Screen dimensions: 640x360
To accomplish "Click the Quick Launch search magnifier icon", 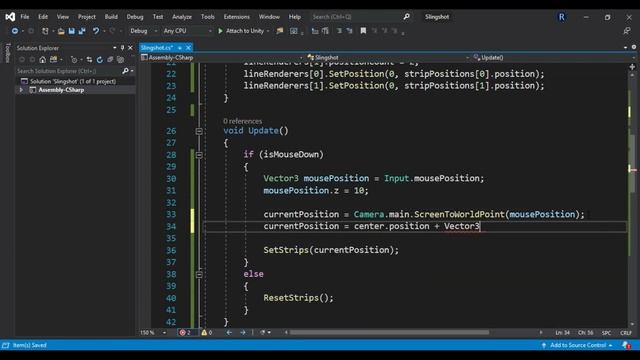I will coord(407,17).
